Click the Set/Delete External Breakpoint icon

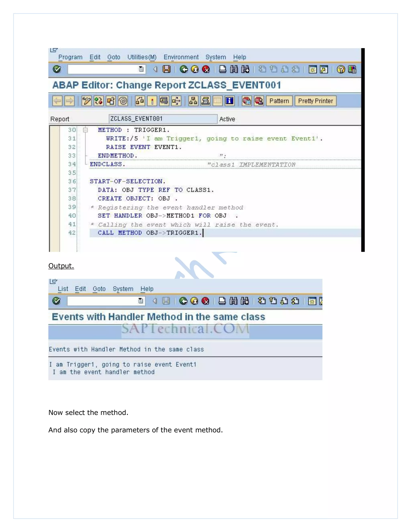(x=259, y=101)
